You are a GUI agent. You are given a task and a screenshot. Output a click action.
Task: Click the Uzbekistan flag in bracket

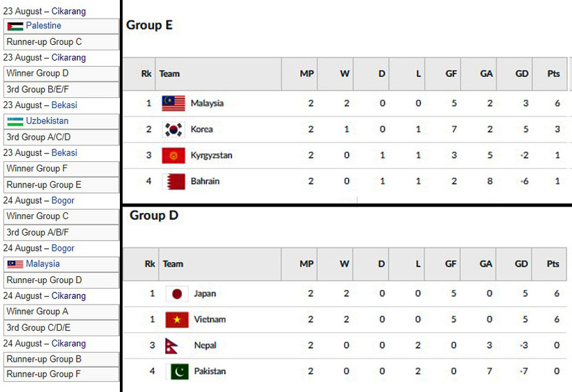tap(15, 121)
